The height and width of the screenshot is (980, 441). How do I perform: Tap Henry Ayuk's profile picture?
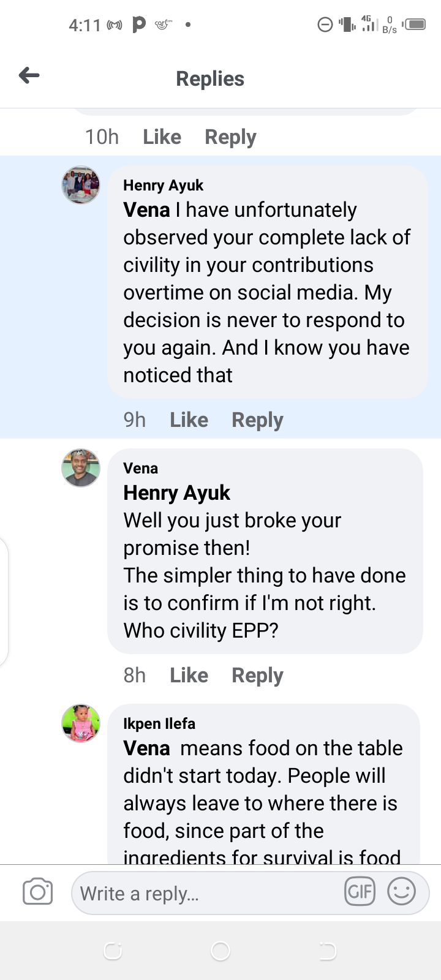click(x=81, y=185)
